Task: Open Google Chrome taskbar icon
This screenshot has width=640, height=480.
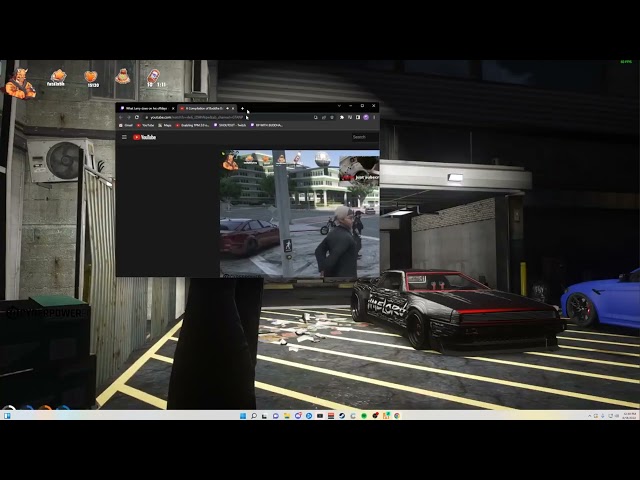Action: (397, 416)
